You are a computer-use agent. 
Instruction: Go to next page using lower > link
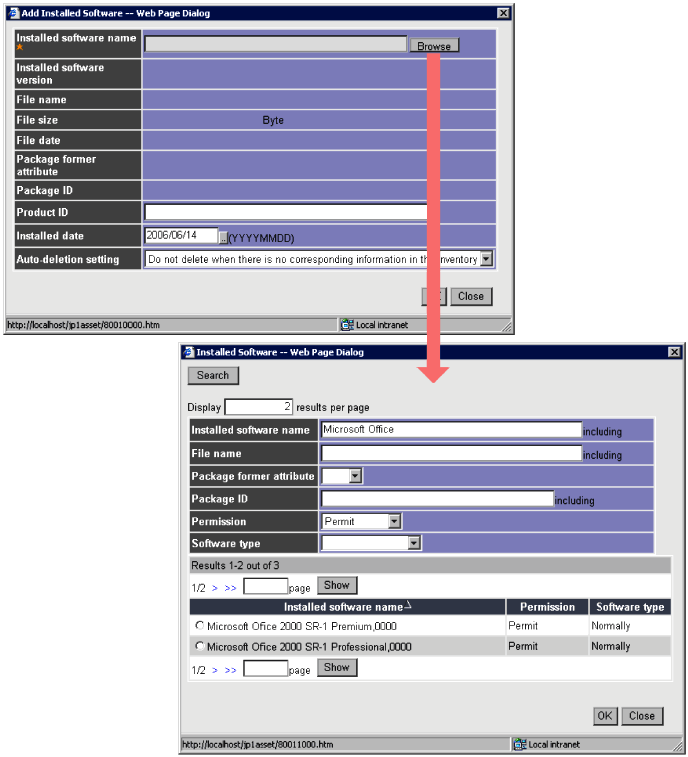tap(215, 670)
